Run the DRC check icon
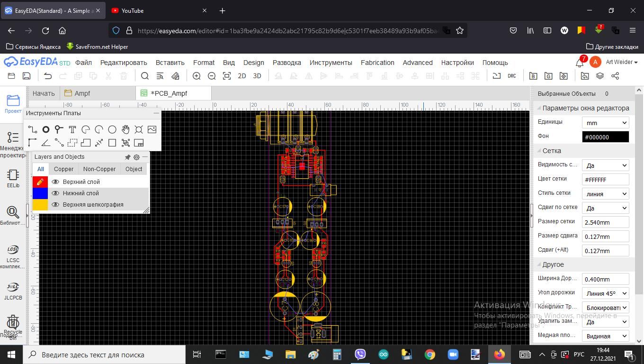The image size is (644, 364). coord(511,76)
